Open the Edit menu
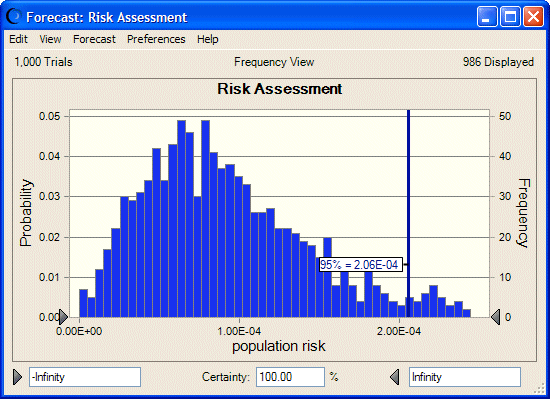Viewport: 550px width, 399px height. coord(18,39)
